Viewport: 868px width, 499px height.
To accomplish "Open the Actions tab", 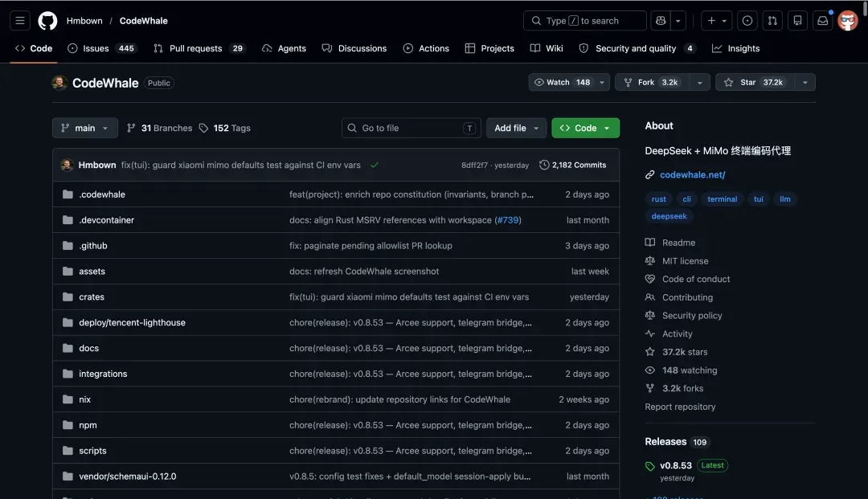I will point(426,48).
